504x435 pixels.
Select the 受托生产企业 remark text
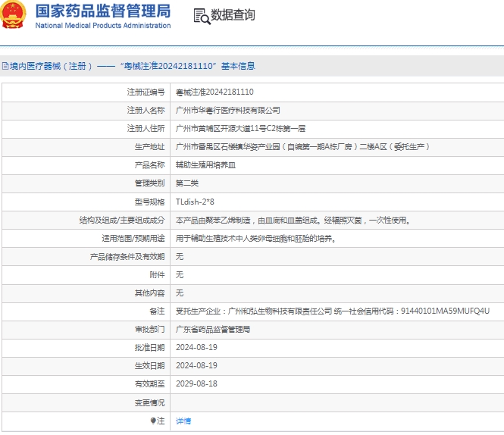[x=333, y=311]
